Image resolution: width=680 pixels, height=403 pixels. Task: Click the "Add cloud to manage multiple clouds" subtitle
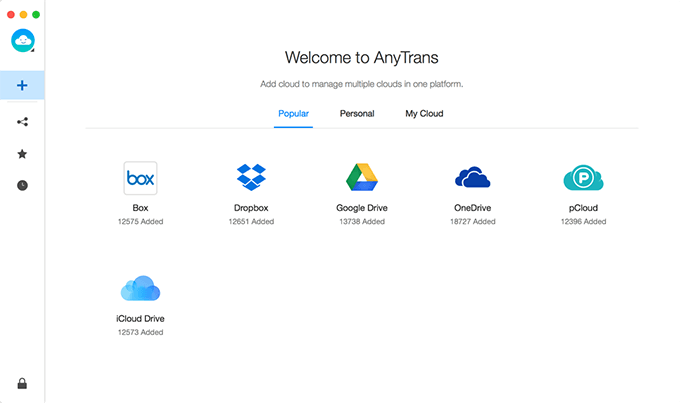(x=362, y=84)
